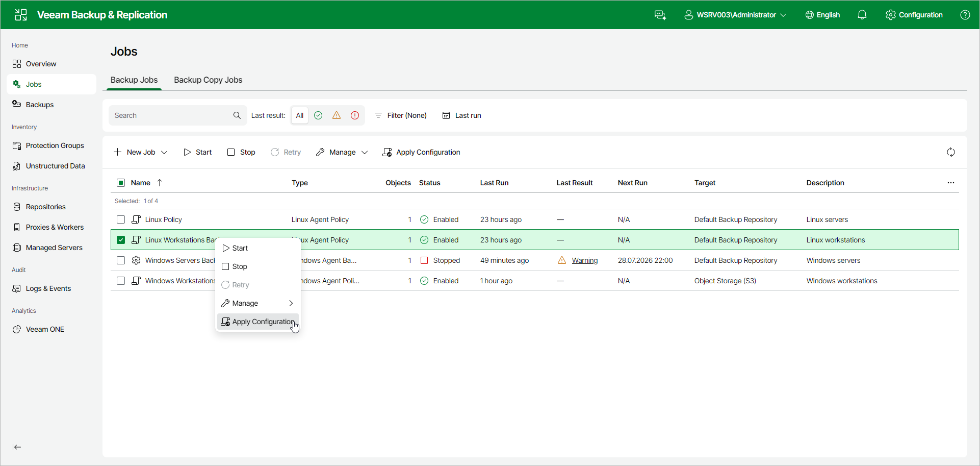Click the Linux Workstations job icon
The width and height of the screenshot is (980, 466).
click(136, 240)
